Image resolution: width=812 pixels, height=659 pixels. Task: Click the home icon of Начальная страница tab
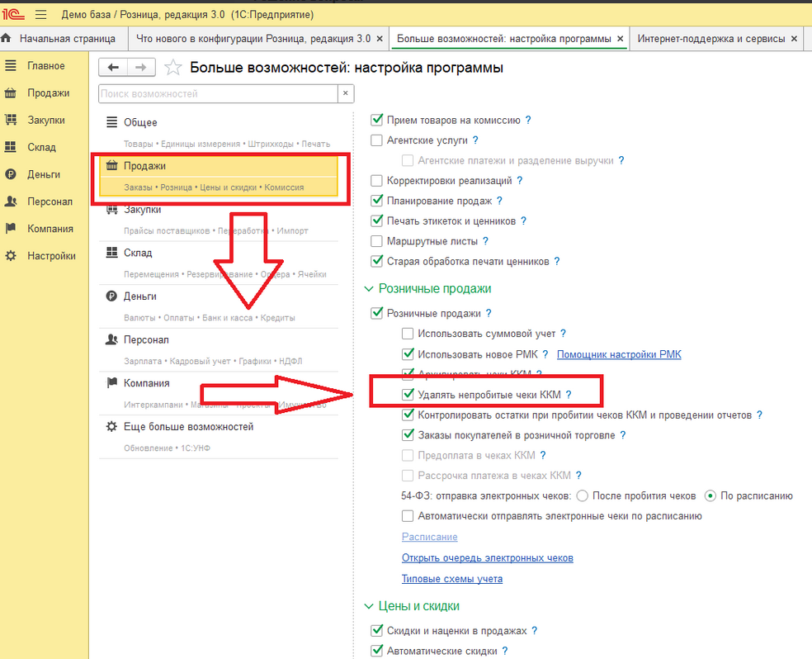coord(7,38)
